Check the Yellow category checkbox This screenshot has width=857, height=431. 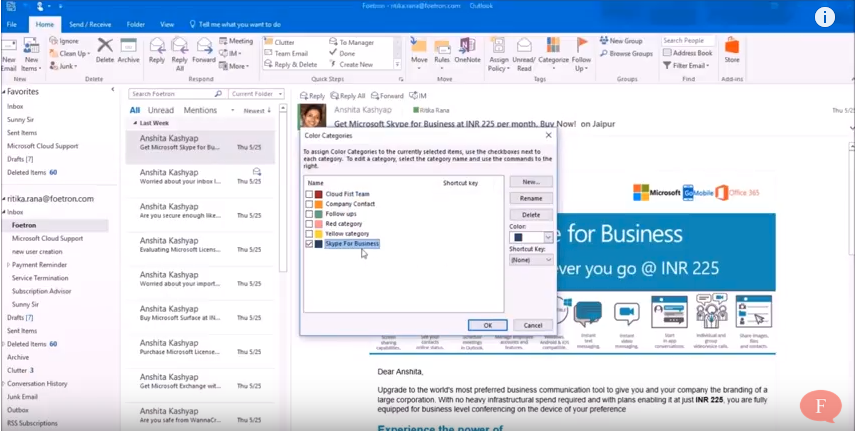coord(309,233)
